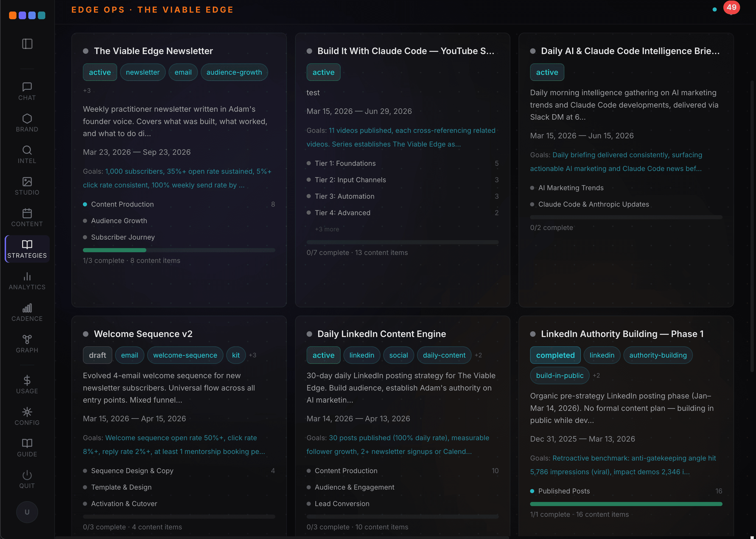Show hidden tags on The Viable Edge Newsletter
Image resolution: width=756 pixels, height=539 pixels.
[87, 90]
